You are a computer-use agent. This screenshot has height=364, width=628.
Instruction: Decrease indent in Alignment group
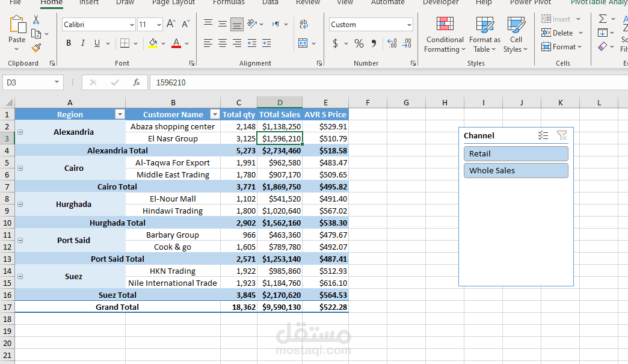pos(252,43)
